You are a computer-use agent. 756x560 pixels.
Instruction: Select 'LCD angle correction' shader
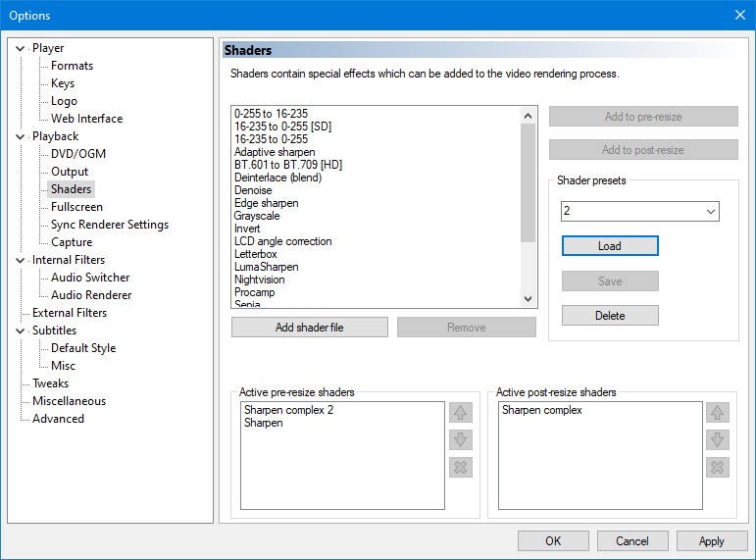click(x=283, y=241)
